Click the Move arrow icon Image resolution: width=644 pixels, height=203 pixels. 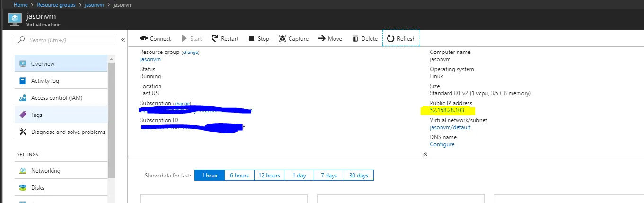322,39
